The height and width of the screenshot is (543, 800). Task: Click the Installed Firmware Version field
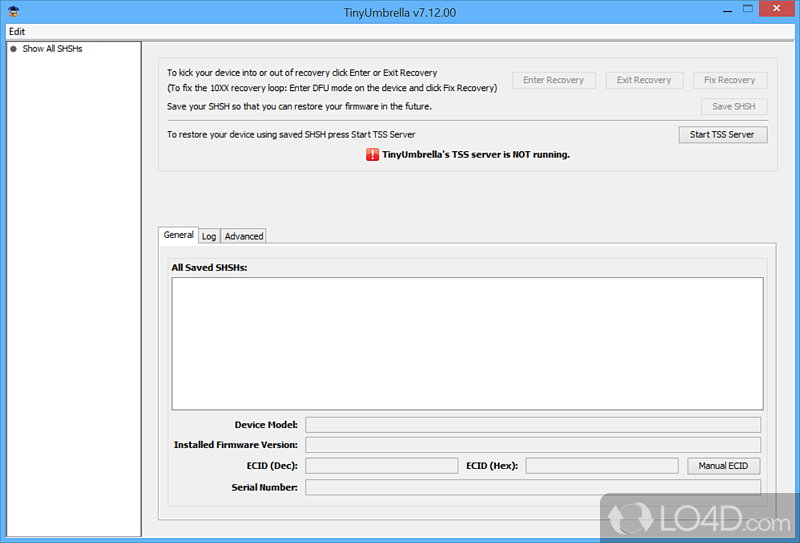tap(533, 445)
